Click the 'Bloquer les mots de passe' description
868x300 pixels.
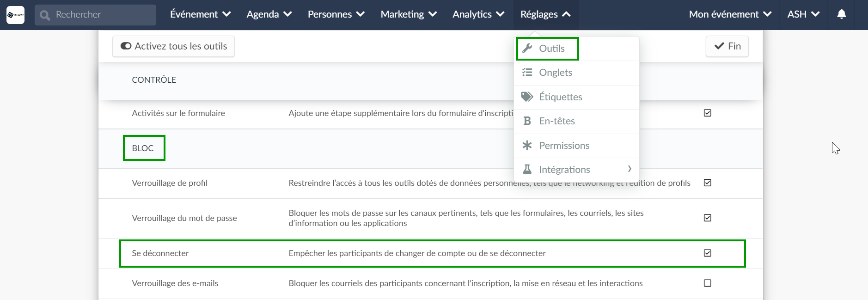point(466,218)
